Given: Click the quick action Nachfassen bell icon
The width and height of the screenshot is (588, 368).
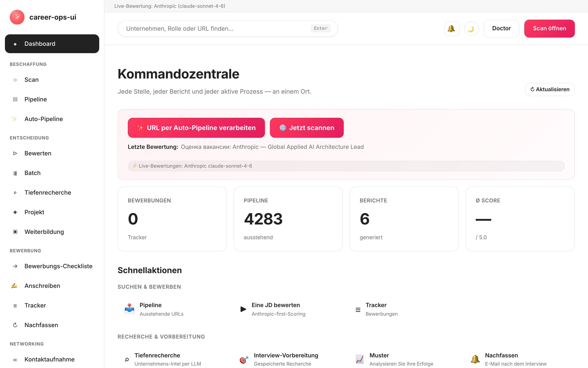Looking at the screenshot, I should coord(475,359).
